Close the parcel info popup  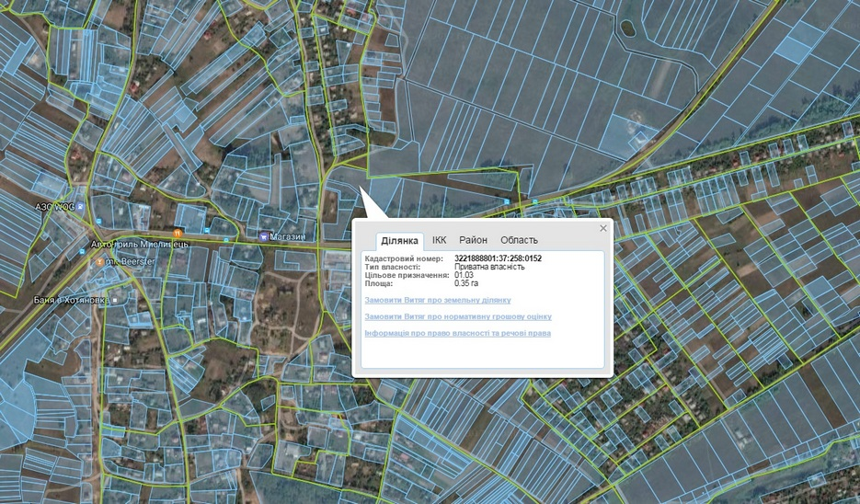(x=603, y=228)
